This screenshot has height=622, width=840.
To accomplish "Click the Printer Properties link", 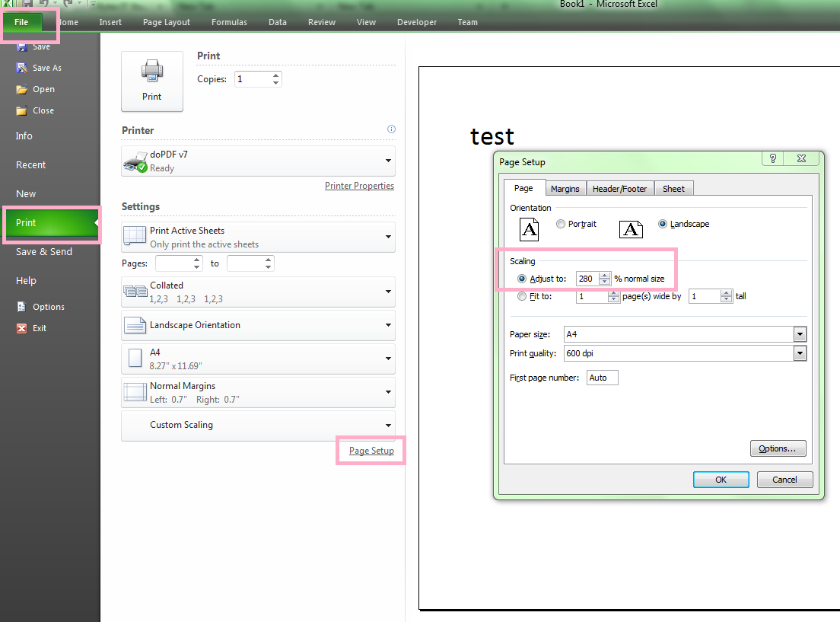I will point(359,185).
